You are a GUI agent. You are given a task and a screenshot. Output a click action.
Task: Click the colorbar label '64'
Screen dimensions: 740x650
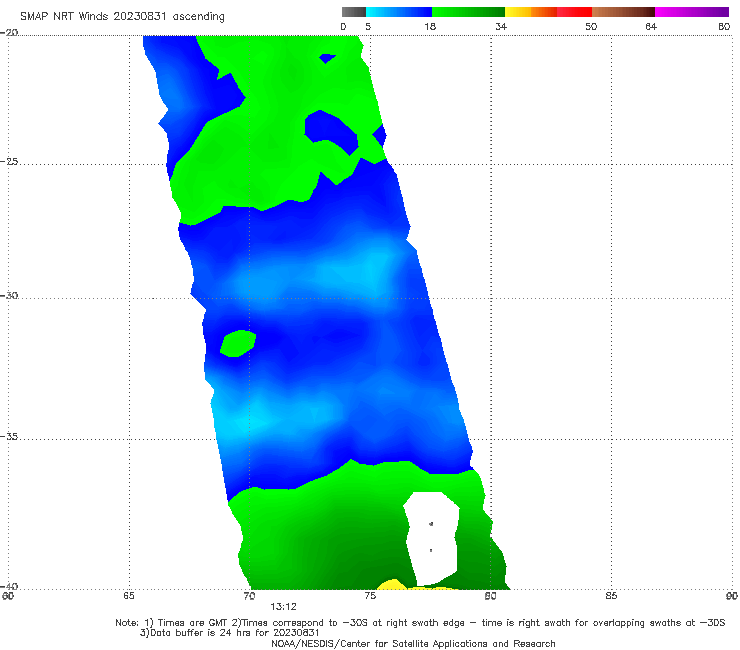click(651, 27)
